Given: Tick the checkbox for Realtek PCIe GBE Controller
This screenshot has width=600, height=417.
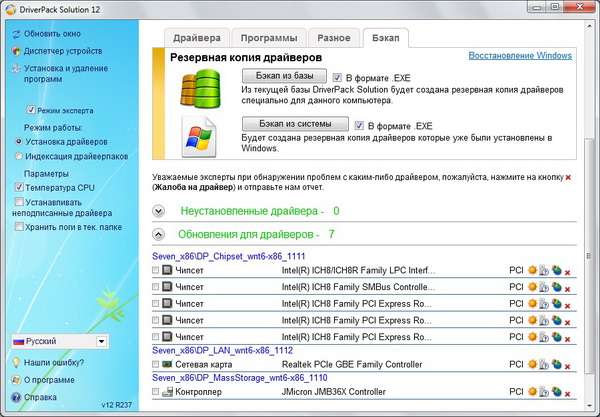Looking at the screenshot, I should [155, 365].
